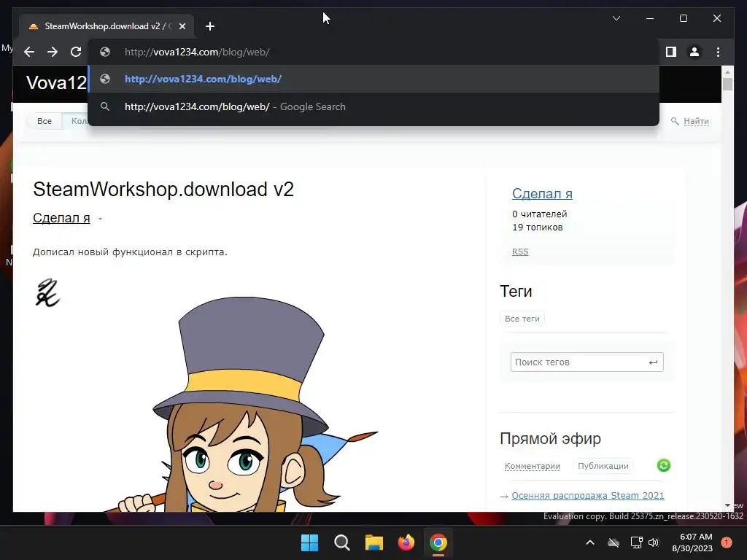This screenshot has width=747, height=560.
Task: Launch Firefox from the taskbar
Action: 406,542
